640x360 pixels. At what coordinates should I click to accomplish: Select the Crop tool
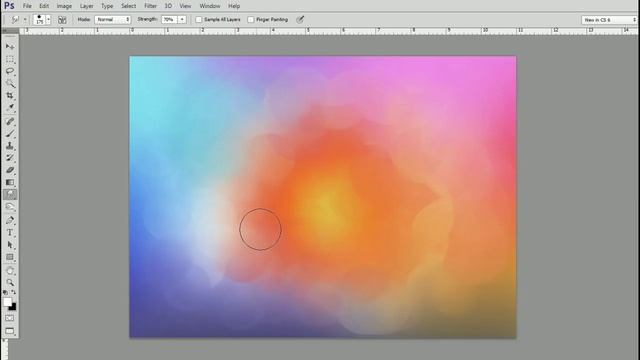(x=10, y=96)
